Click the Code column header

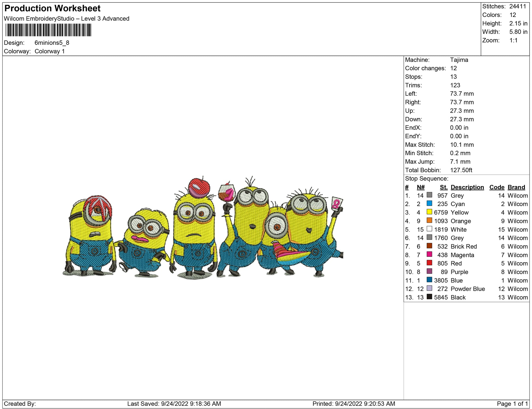coord(496,187)
